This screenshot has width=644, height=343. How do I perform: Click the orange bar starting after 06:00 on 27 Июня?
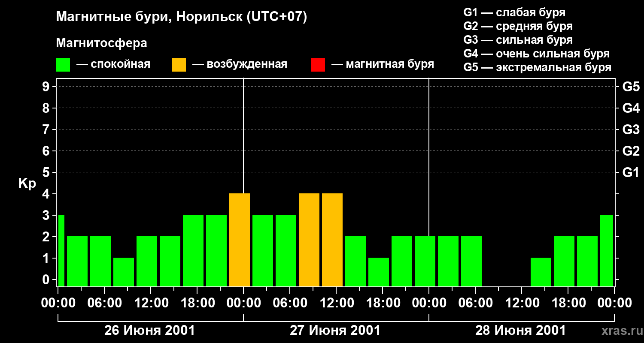coord(309,240)
